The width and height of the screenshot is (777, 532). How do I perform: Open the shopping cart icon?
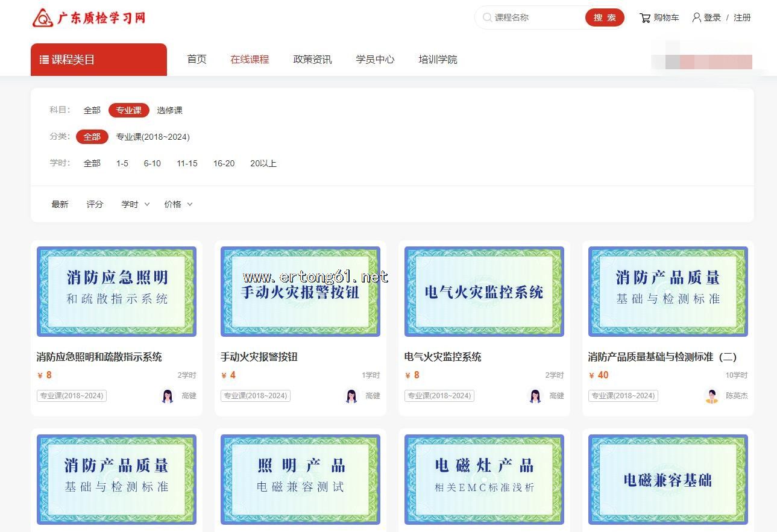645,18
